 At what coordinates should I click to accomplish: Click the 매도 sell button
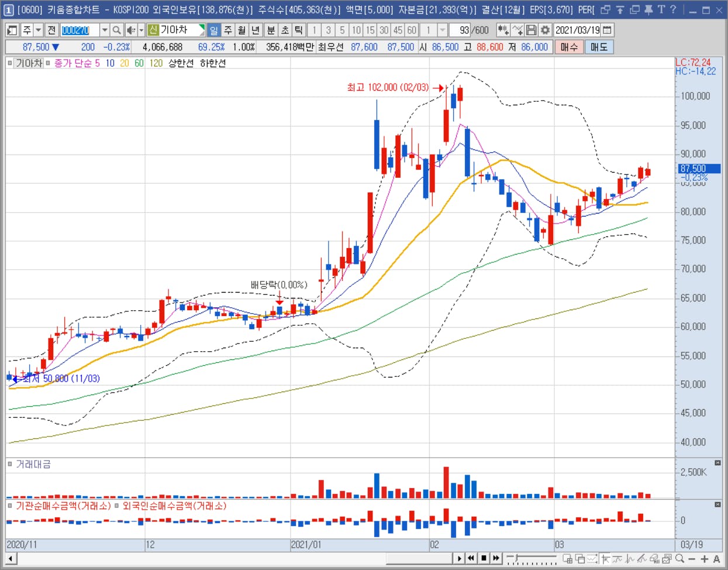(x=599, y=47)
